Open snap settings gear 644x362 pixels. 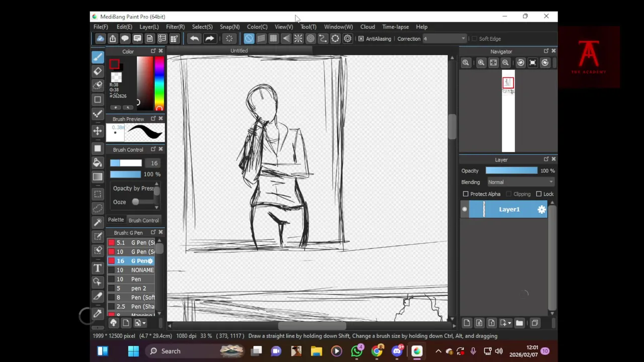(x=347, y=39)
